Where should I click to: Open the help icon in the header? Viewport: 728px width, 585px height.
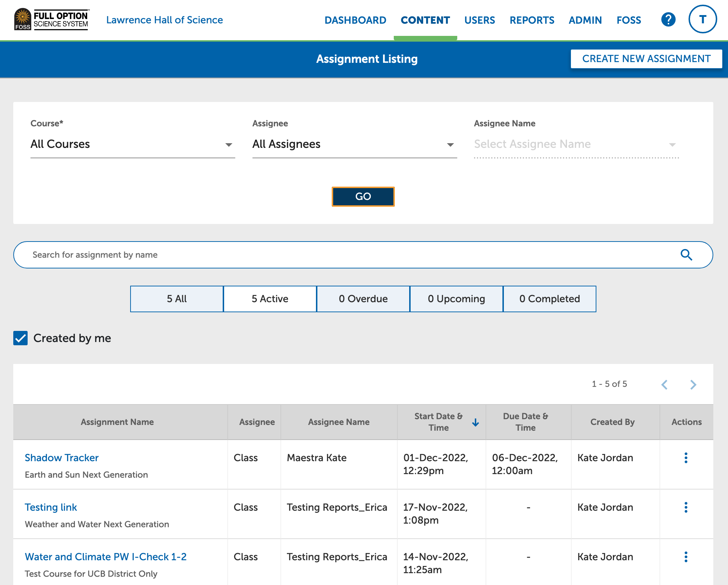(668, 20)
